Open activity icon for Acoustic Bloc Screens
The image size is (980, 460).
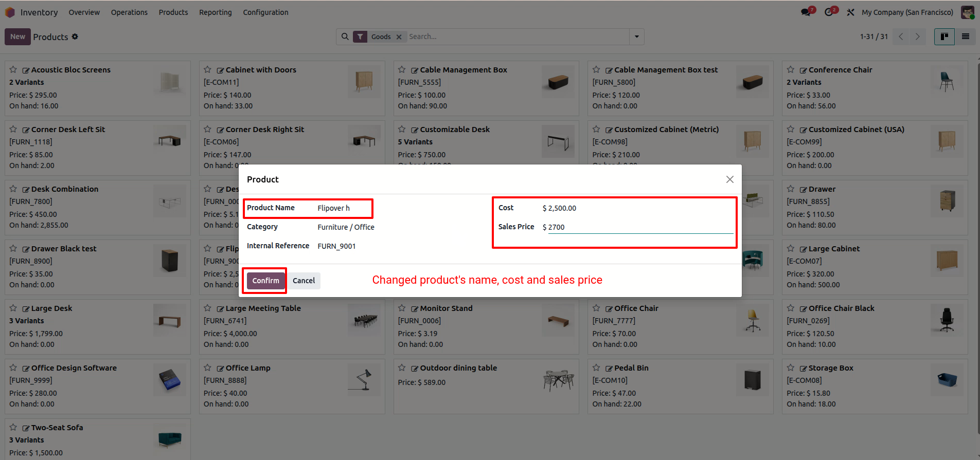[x=26, y=70]
